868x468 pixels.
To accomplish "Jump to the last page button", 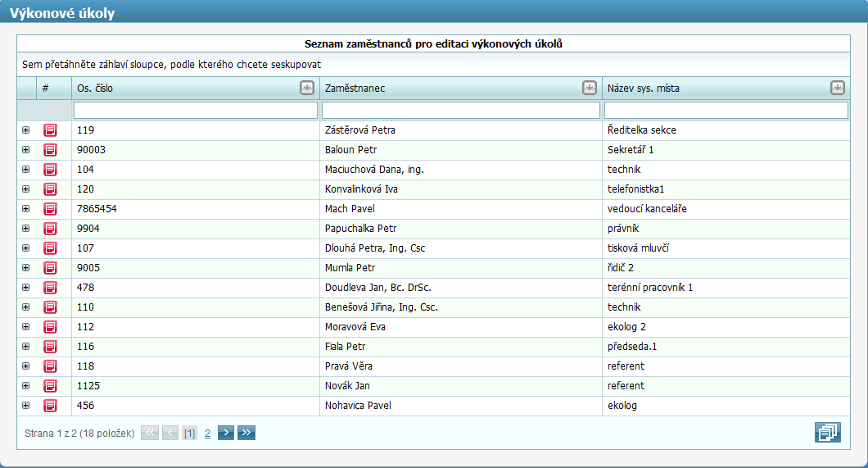I will (246, 433).
